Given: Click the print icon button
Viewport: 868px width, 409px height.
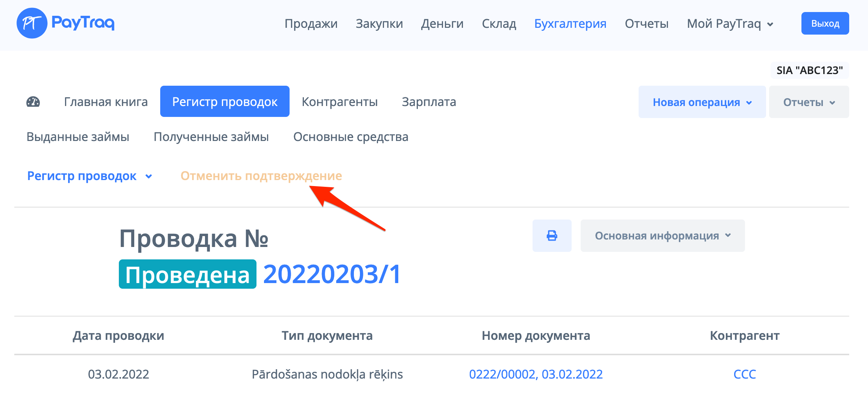Looking at the screenshot, I should (552, 236).
